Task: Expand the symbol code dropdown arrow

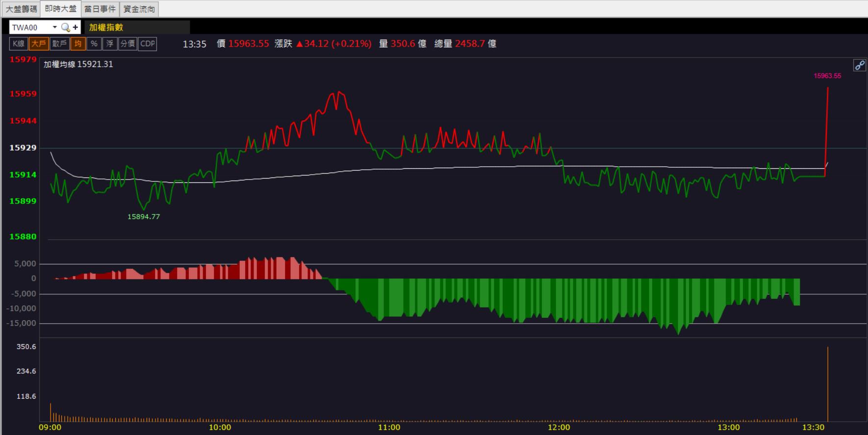Action: 55,27
